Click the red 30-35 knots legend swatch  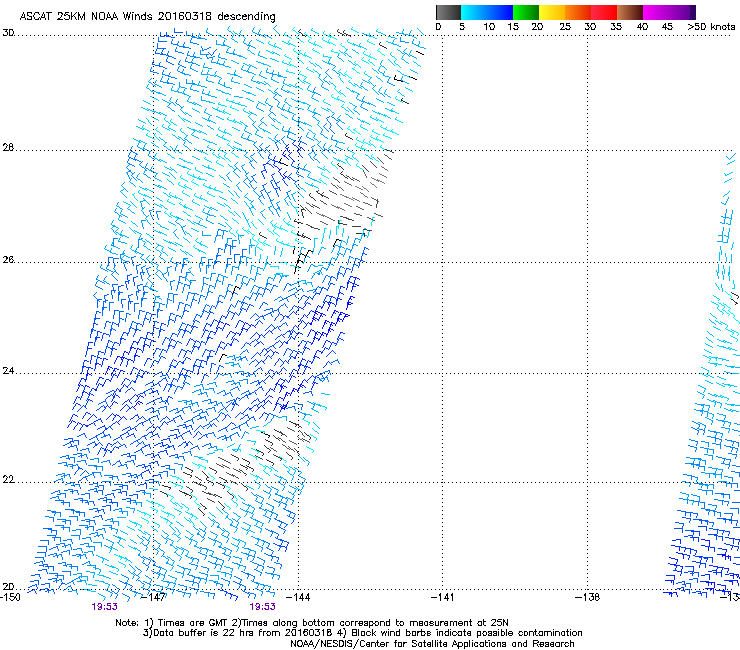[x=604, y=12]
